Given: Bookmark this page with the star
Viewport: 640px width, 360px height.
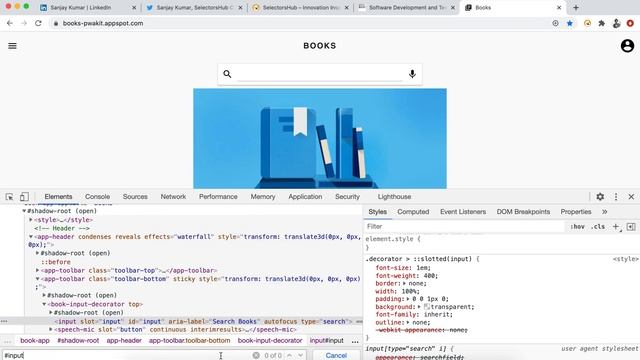Looking at the screenshot, I should (x=570, y=23).
